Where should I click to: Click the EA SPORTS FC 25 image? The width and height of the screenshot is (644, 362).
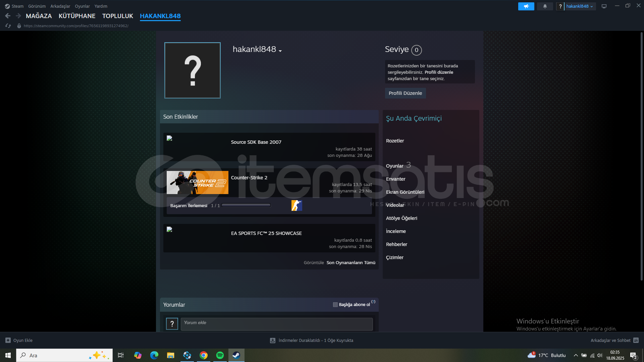point(169,229)
